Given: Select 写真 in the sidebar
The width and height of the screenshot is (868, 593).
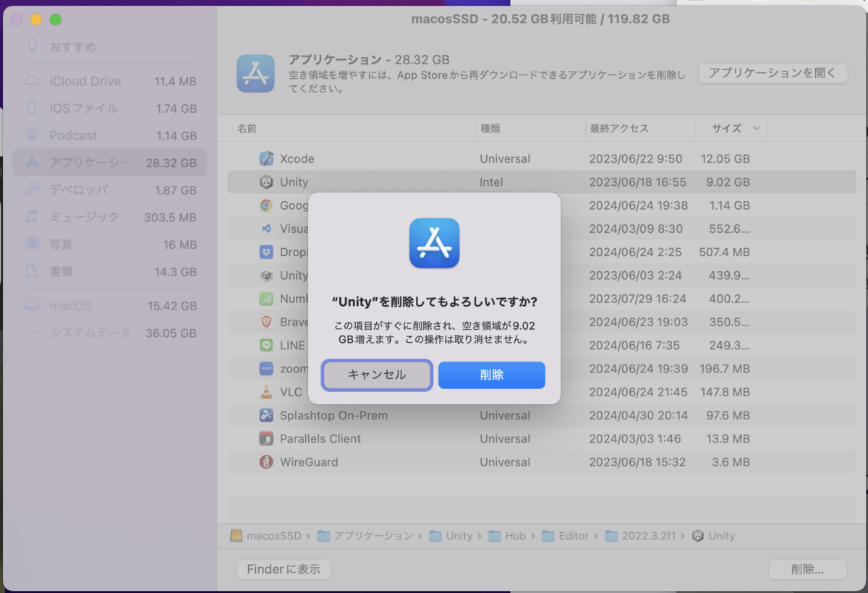Looking at the screenshot, I should pyautogui.click(x=110, y=244).
